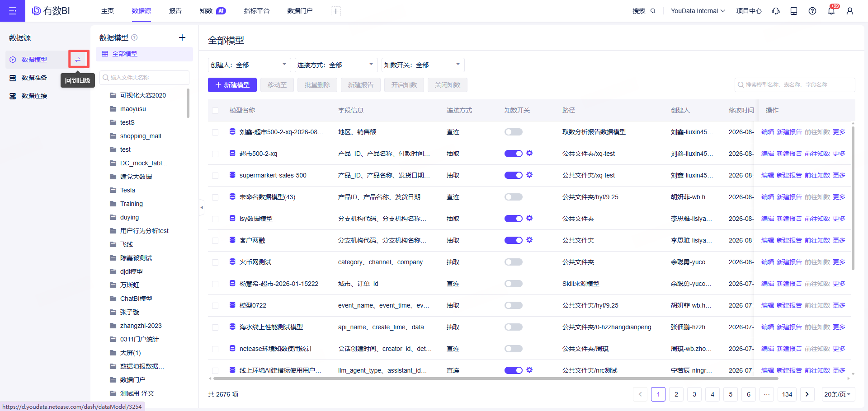The height and width of the screenshot is (411, 868).
Task: Click the horizontal scrollbar under the table
Action: (495, 378)
